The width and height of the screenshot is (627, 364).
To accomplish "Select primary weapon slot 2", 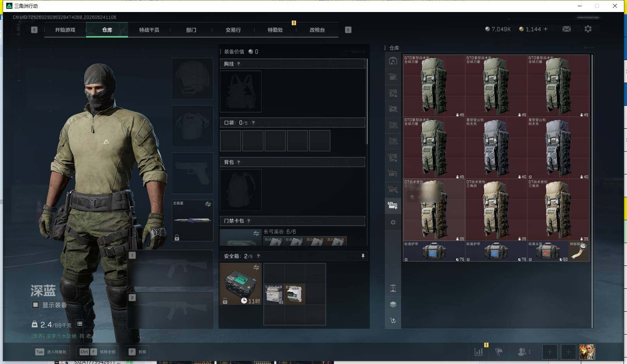I will click(x=170, y=310).
